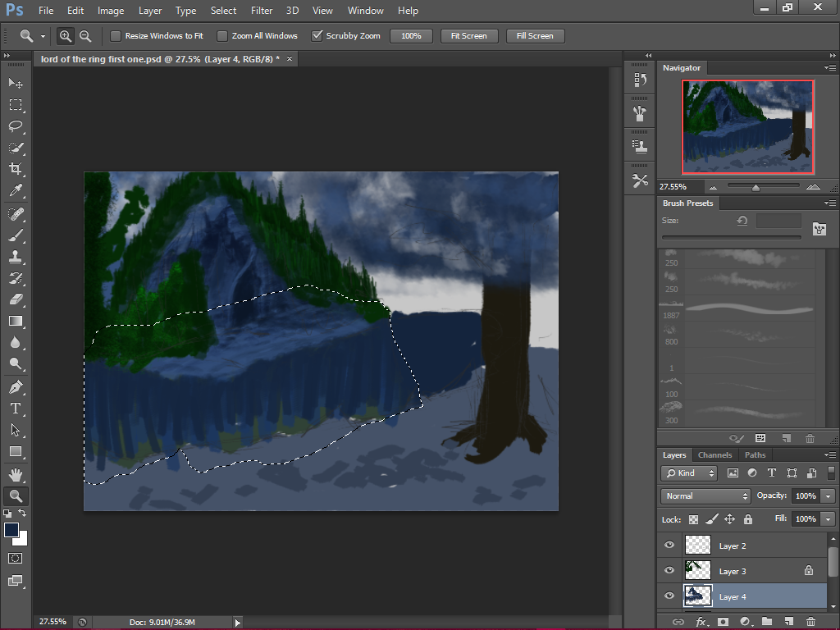Select the Crop tool

pos(16,169)
